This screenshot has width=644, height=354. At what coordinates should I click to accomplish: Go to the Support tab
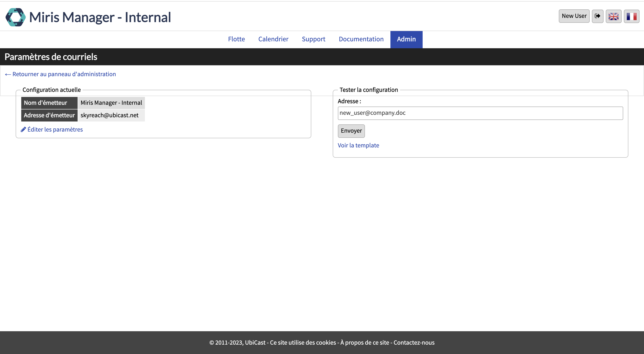(314, 39)
